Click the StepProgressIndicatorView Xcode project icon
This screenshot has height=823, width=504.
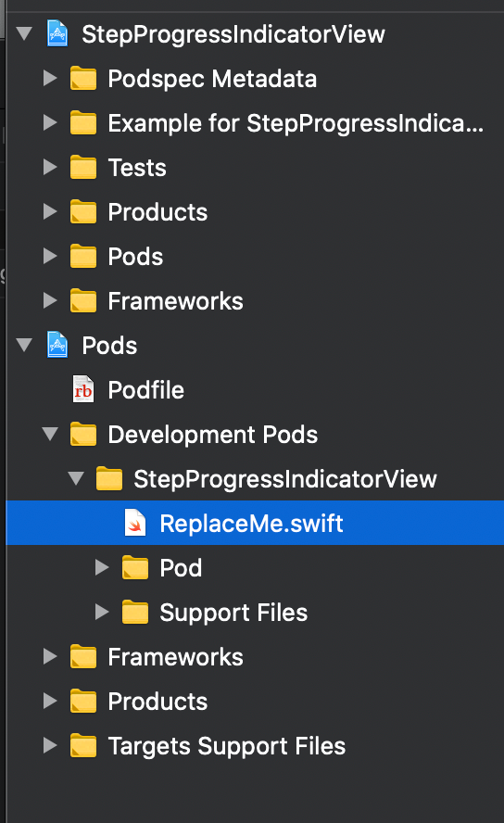(57, 34)
